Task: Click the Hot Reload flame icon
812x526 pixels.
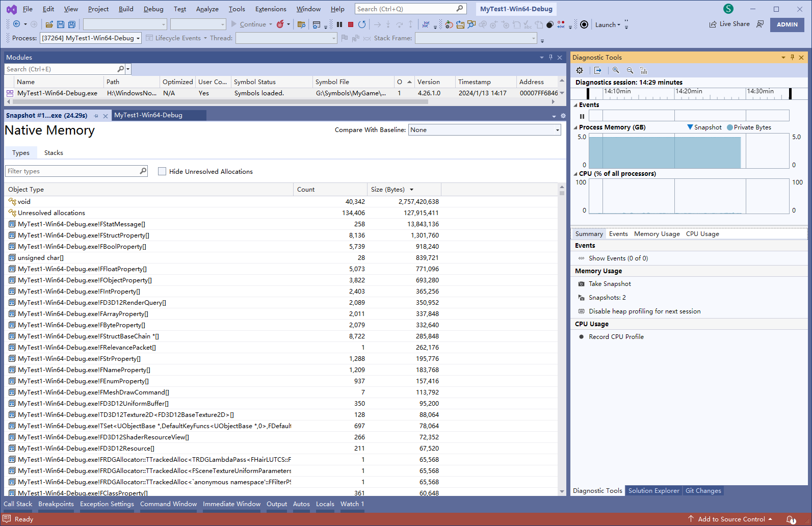Action: (x=280, y=24)
